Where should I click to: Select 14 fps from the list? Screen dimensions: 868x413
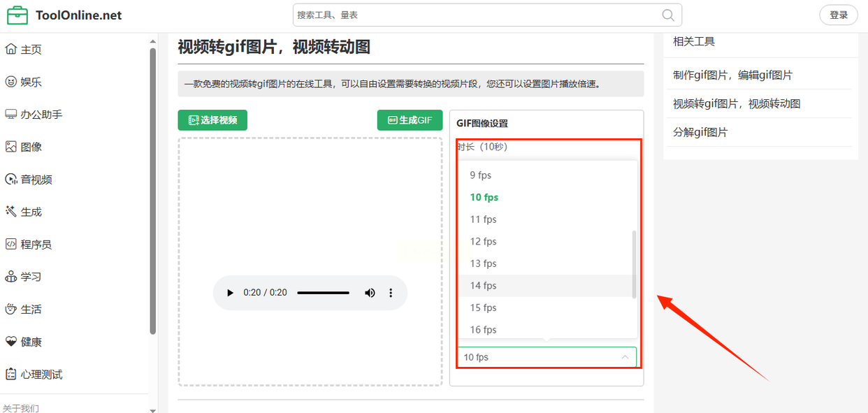[x=547, y=286]
